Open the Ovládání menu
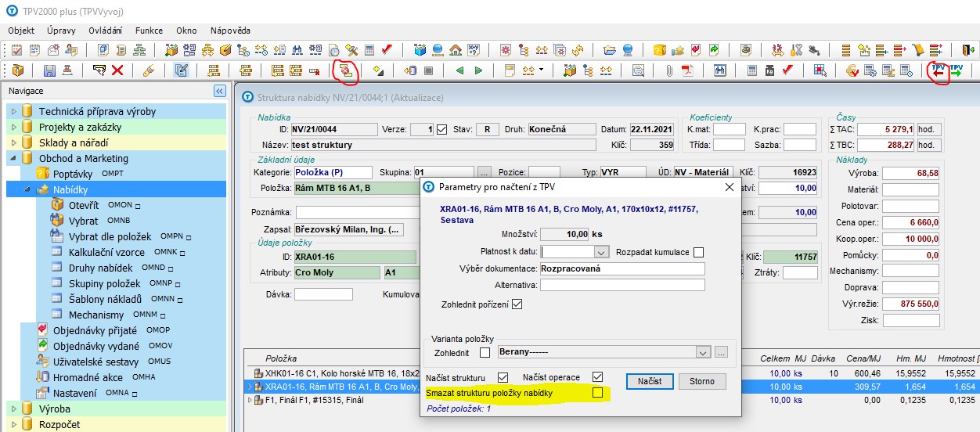 (105, 31)
